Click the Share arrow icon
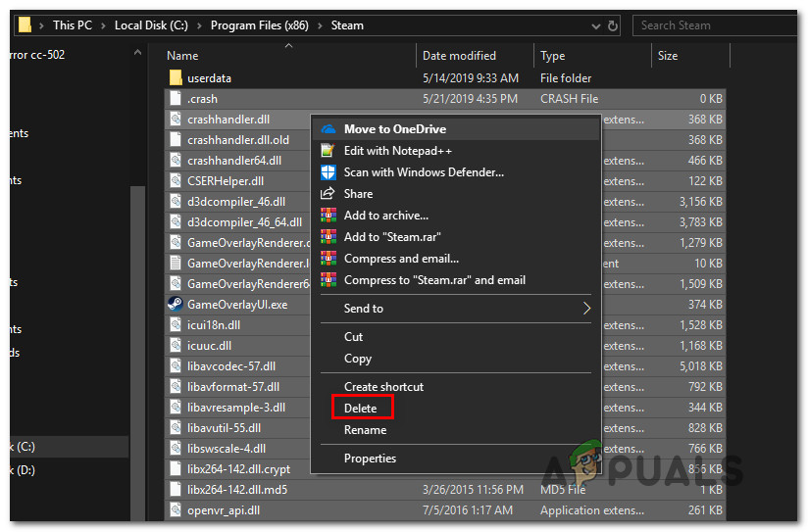 click(x=328, y=194)
